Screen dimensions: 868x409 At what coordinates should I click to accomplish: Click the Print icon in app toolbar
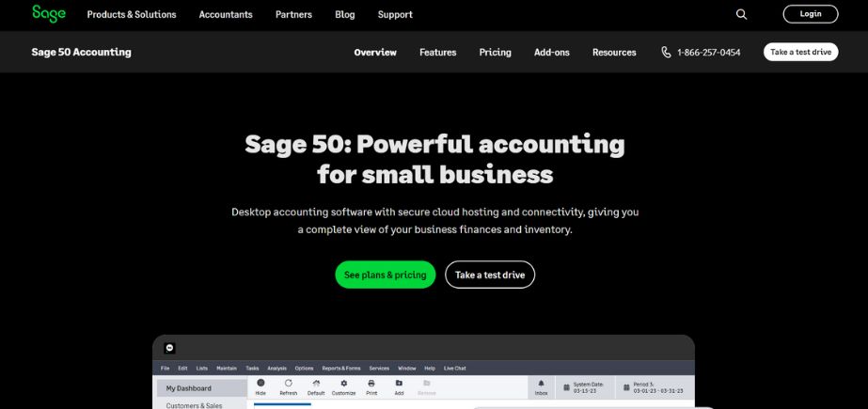point(371,383)
